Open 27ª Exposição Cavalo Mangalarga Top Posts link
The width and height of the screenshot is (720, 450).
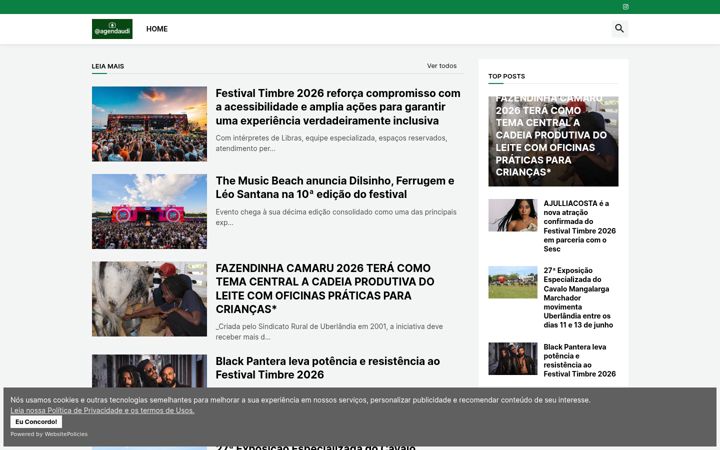[578, 298]
